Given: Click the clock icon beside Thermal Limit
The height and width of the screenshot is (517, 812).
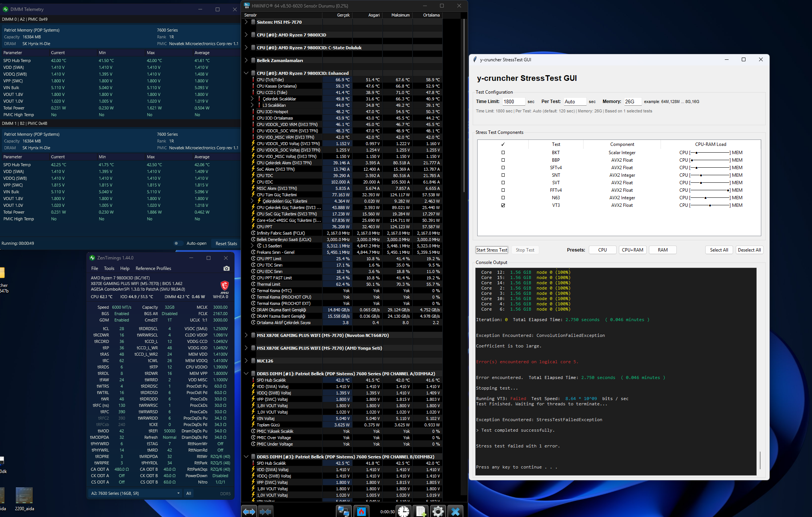Looking at the screenshot, I should click(x=253, y=284).
